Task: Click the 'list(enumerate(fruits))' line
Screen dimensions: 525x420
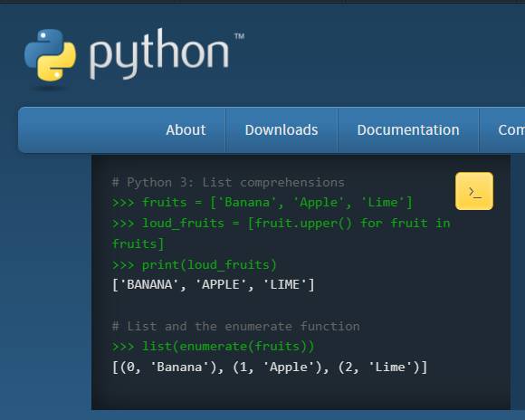Action: 214,347
